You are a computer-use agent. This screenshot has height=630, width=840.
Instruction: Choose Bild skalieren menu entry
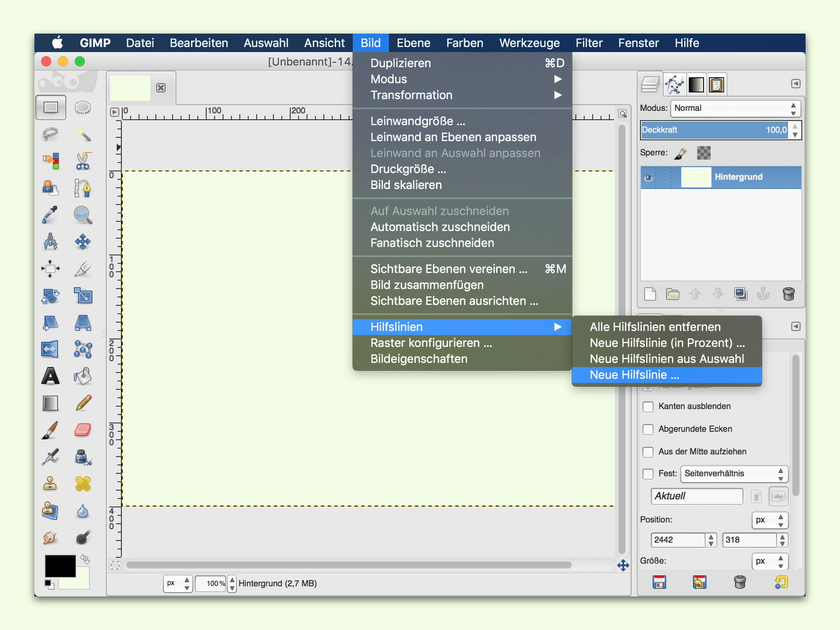(462, 185)
